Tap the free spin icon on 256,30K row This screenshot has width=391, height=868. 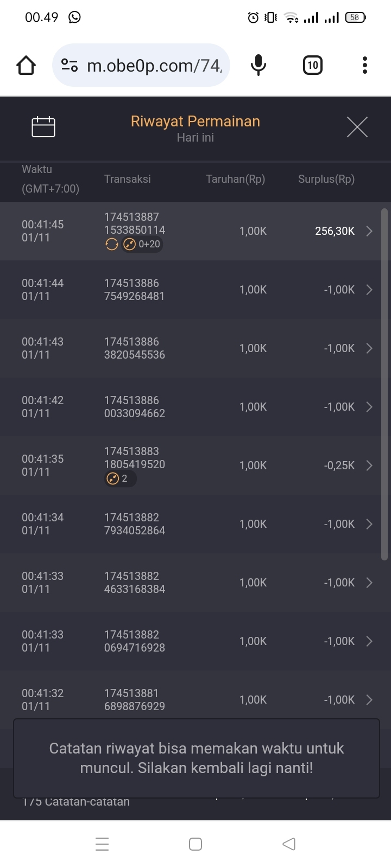pos(112,245)
